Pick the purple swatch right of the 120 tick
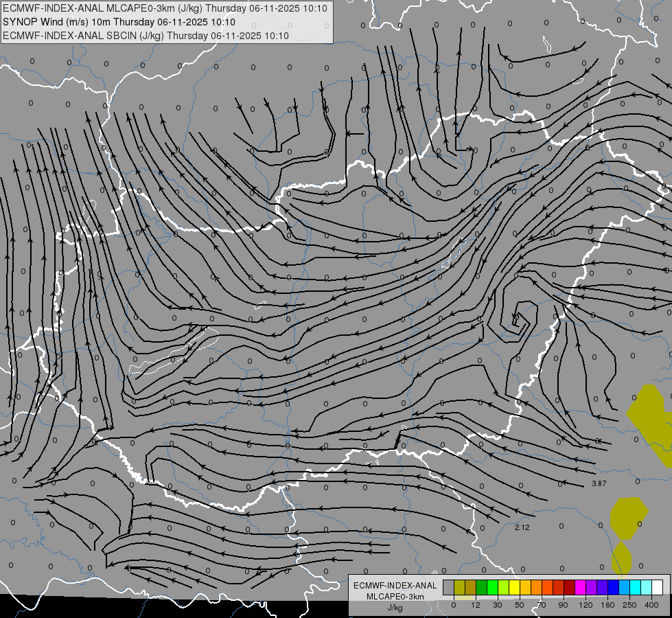Image resolution: width=672 pixels, height=618 pixels. point(592,587)
